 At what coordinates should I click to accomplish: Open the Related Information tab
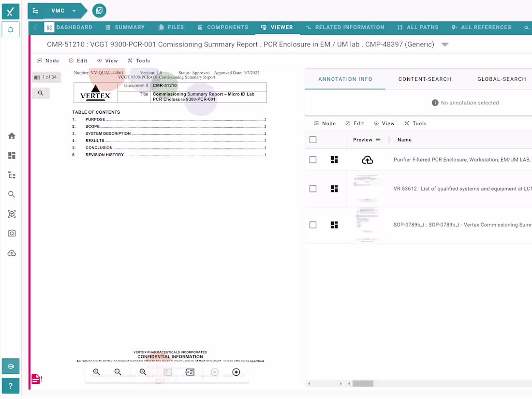(345, 27)
